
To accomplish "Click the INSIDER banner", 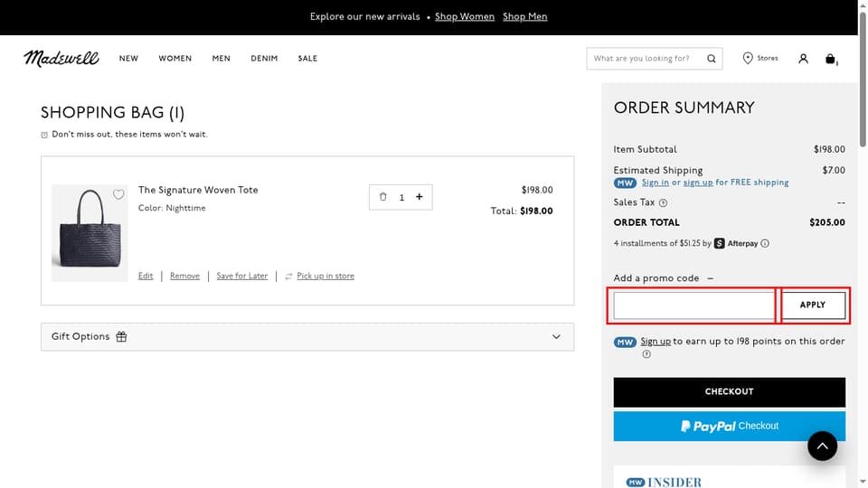I will click(x=729, y=477).
